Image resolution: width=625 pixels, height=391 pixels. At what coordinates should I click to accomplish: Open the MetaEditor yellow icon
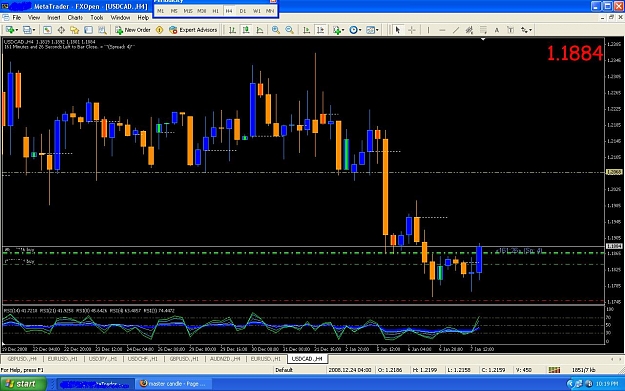pos(159,30)
